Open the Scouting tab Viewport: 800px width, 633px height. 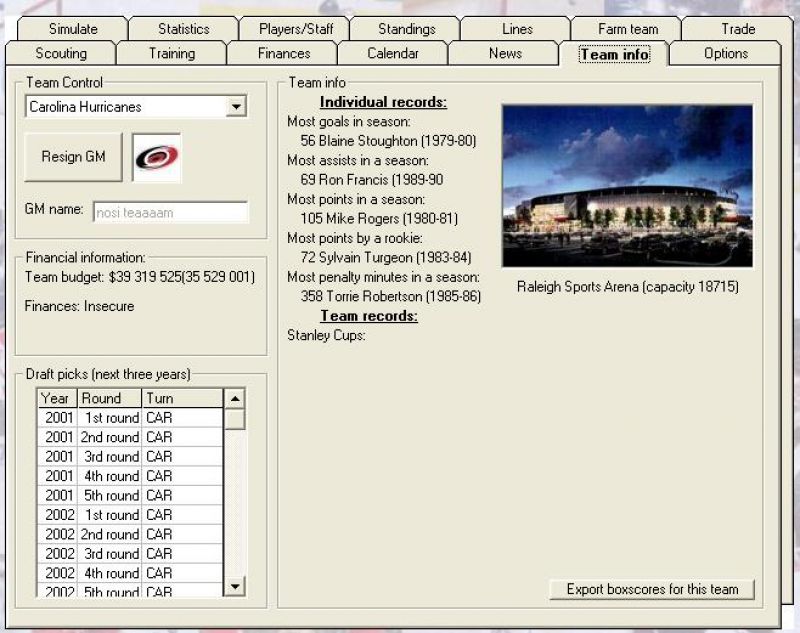click(x=61, y=54)
